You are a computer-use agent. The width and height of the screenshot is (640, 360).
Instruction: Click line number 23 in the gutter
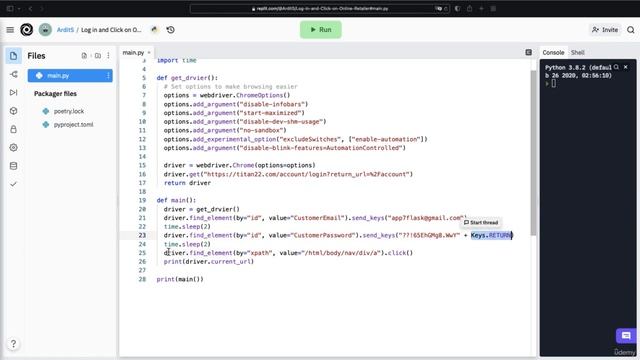(142, 236)
